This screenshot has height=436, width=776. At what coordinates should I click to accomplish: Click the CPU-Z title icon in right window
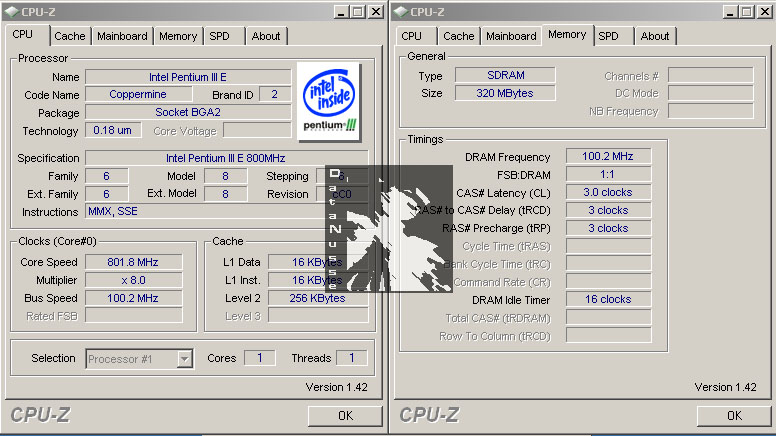pos(401,11)
